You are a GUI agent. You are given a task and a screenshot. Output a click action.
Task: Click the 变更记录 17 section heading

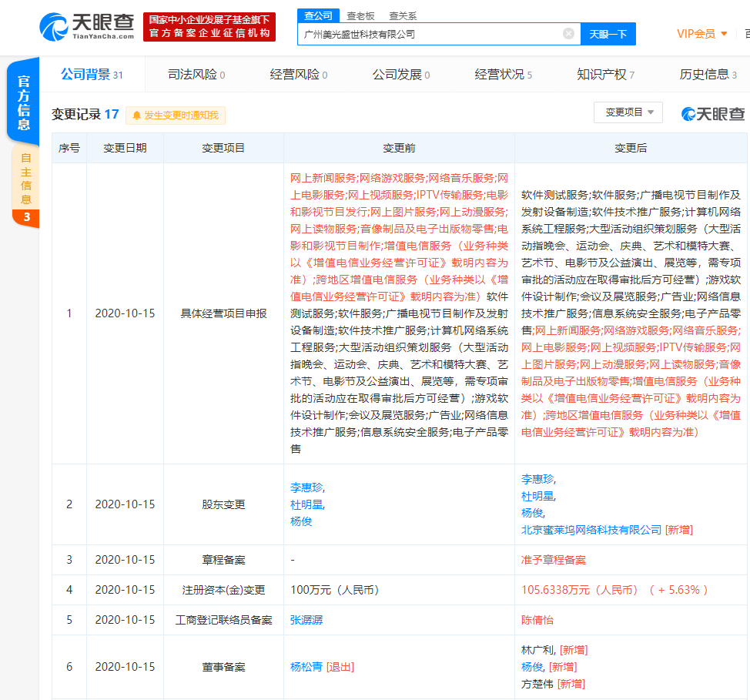click(85, 114)
